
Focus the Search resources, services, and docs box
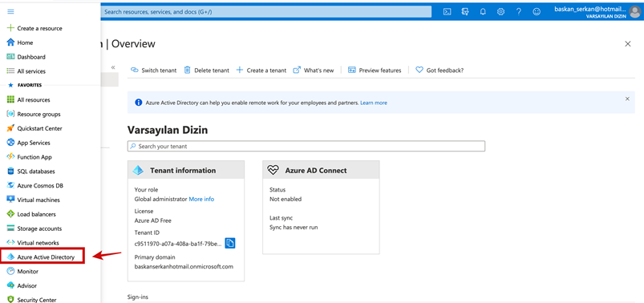point(266,12)
